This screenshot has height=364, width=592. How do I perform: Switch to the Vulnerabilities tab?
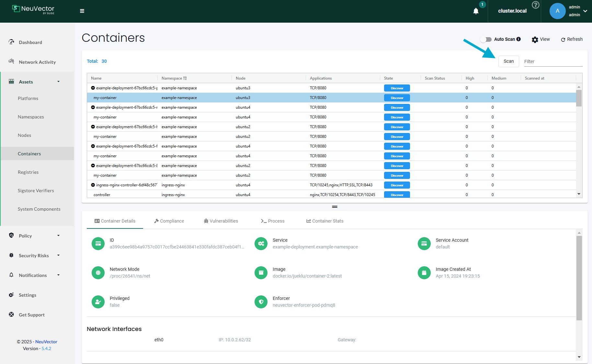[221, 221]
